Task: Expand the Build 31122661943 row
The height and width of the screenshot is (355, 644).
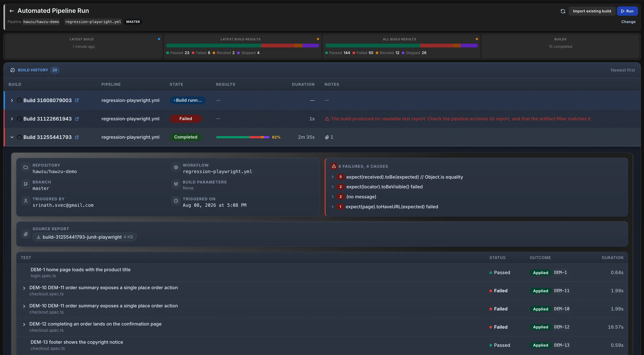Action: pos(12,119)
